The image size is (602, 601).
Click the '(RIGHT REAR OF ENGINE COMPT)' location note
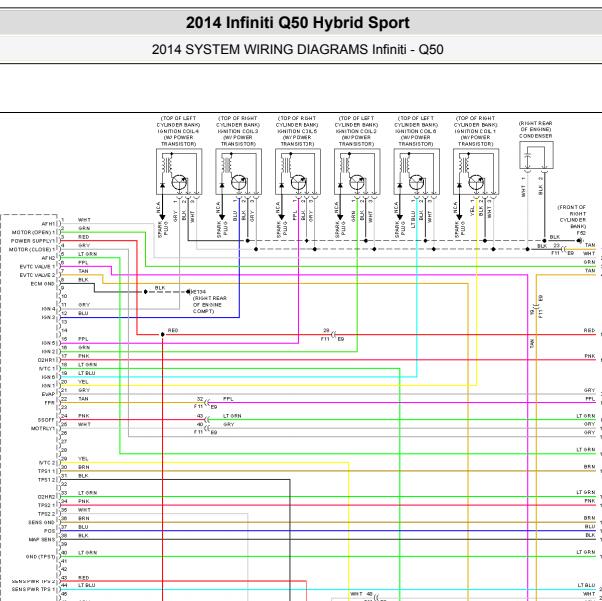click(210, 305)
